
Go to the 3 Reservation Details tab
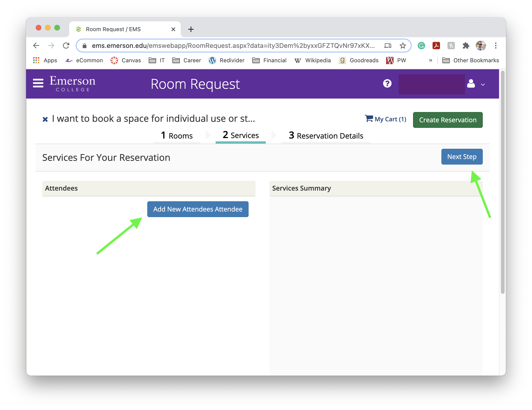point(326,136)
